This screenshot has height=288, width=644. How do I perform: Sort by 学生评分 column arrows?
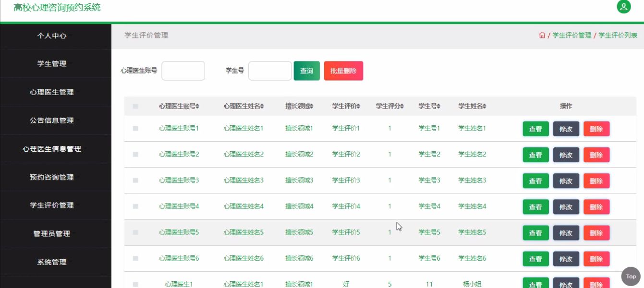pos(402,106)
